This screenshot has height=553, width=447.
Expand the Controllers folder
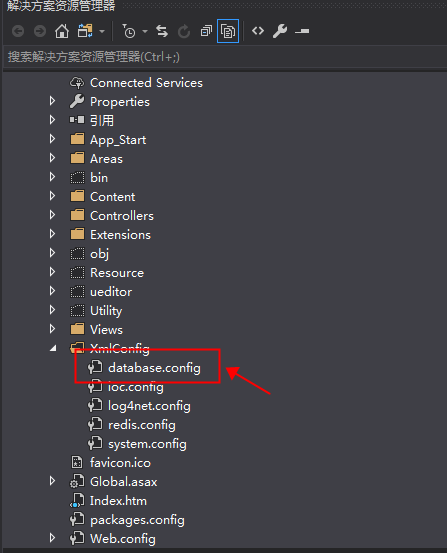click(x=52, y=215)
